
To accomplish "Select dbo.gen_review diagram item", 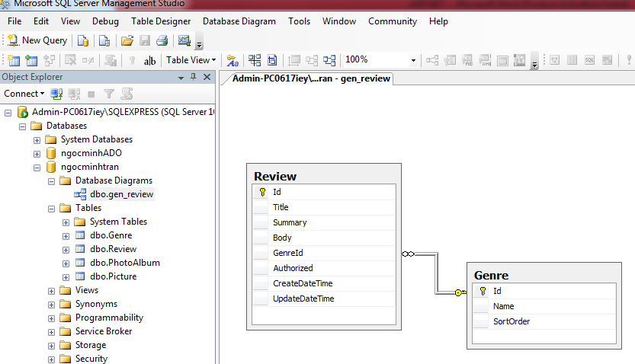I will coord(121,194).
